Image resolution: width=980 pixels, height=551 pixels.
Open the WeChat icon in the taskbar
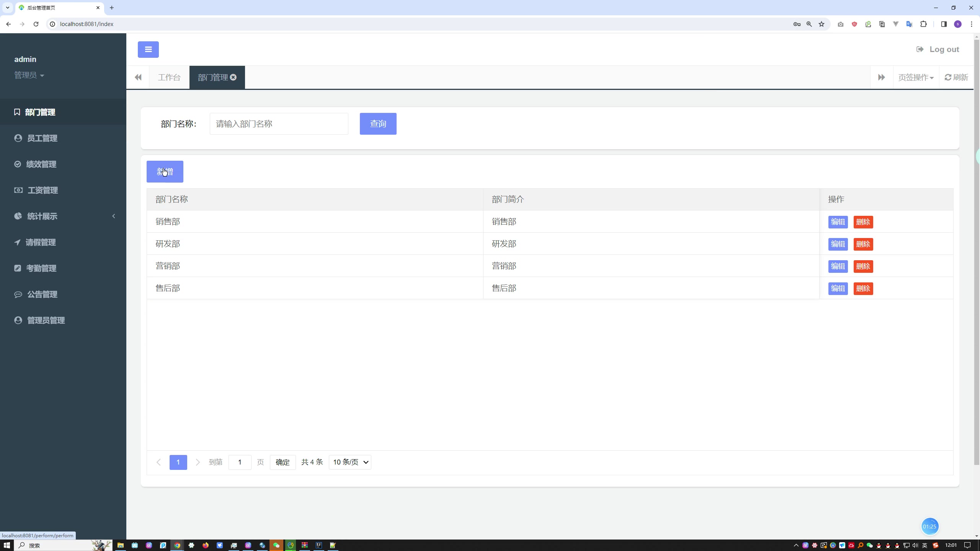click(x=276, y=545)
